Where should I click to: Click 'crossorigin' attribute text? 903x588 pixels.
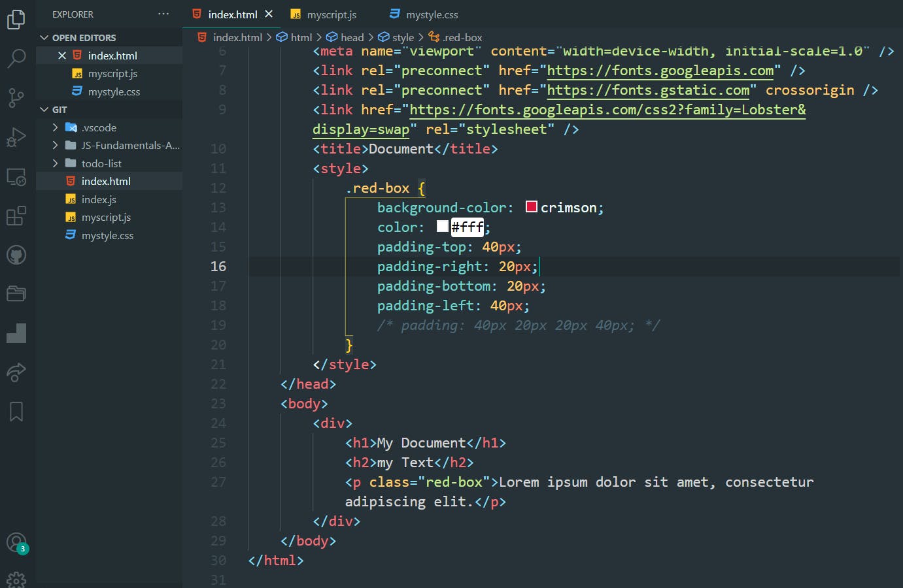pyautogui.click(x=809, y=90)
